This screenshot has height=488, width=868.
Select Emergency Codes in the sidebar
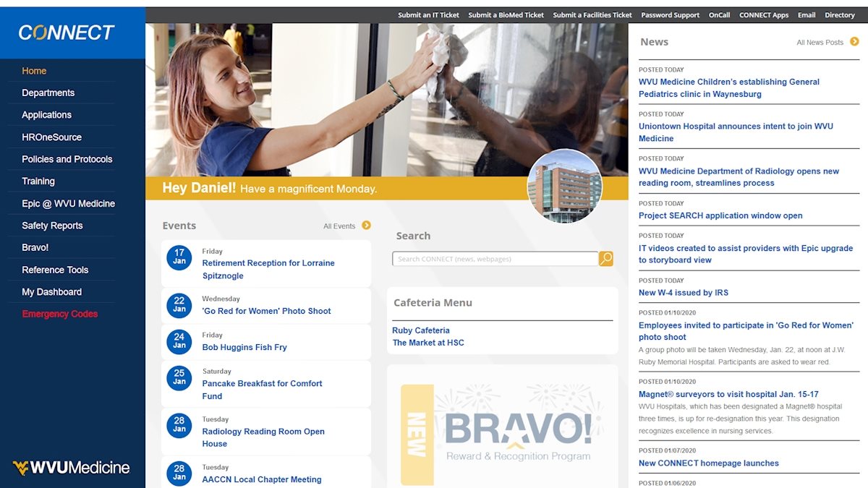[x=60, y=314]
